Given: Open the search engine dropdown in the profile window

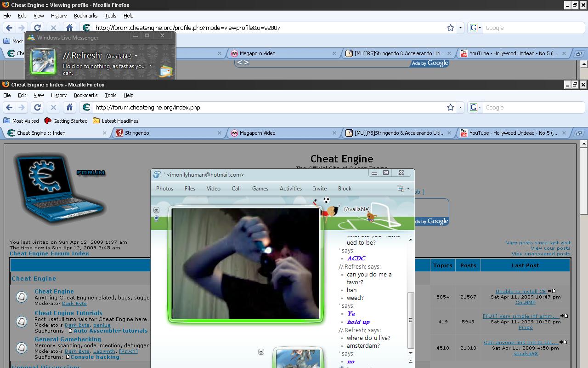Looking at the screenshot, I should (475, 28).
